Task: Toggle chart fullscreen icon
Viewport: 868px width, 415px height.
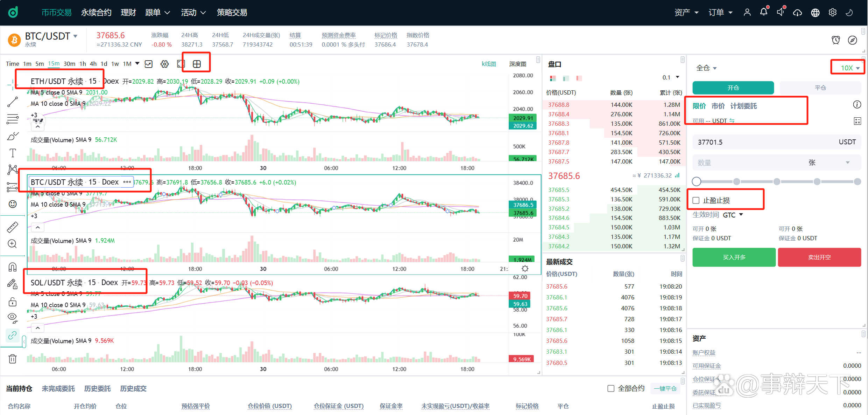Action: [181, 64]
